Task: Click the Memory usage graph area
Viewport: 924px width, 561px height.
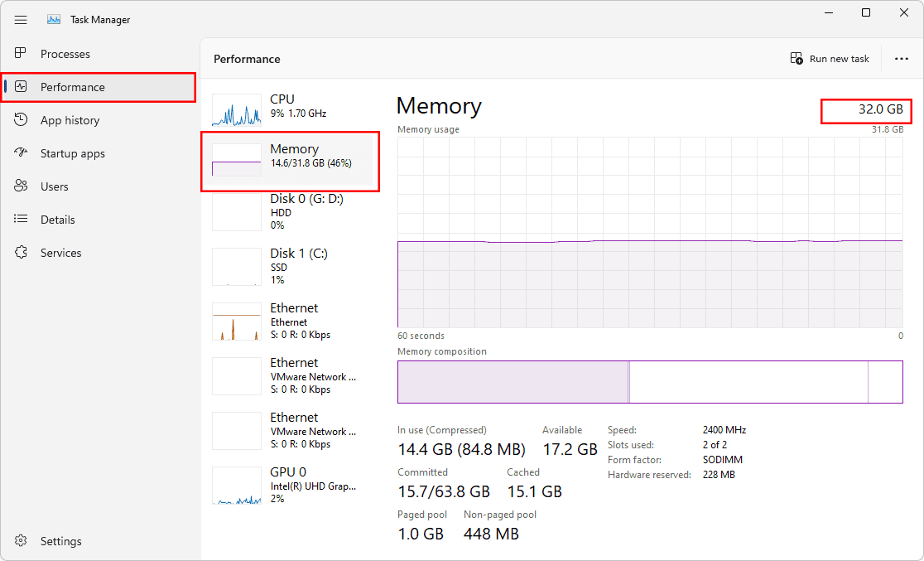Action: 650,232
